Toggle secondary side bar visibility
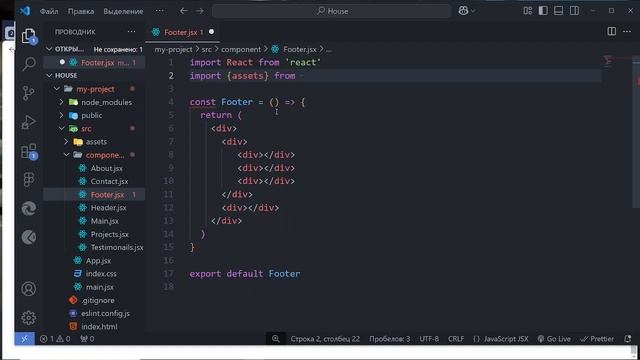The image size is (640, 360). pyautogui.click(x=574, y=11)
